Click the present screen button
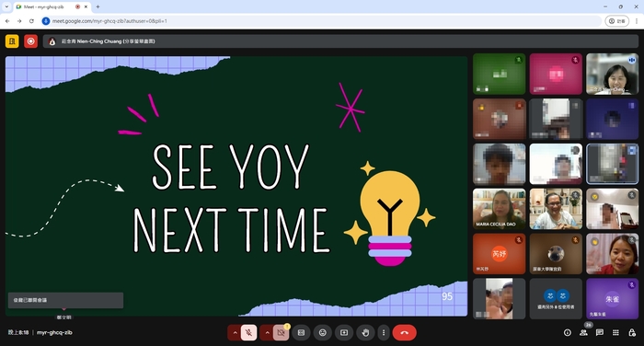This screenshot has height=346, width=644. point(344,332)
